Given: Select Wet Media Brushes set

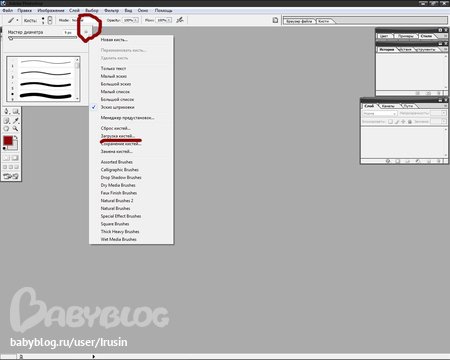Looking at the screenshot, I should [118, 239].
